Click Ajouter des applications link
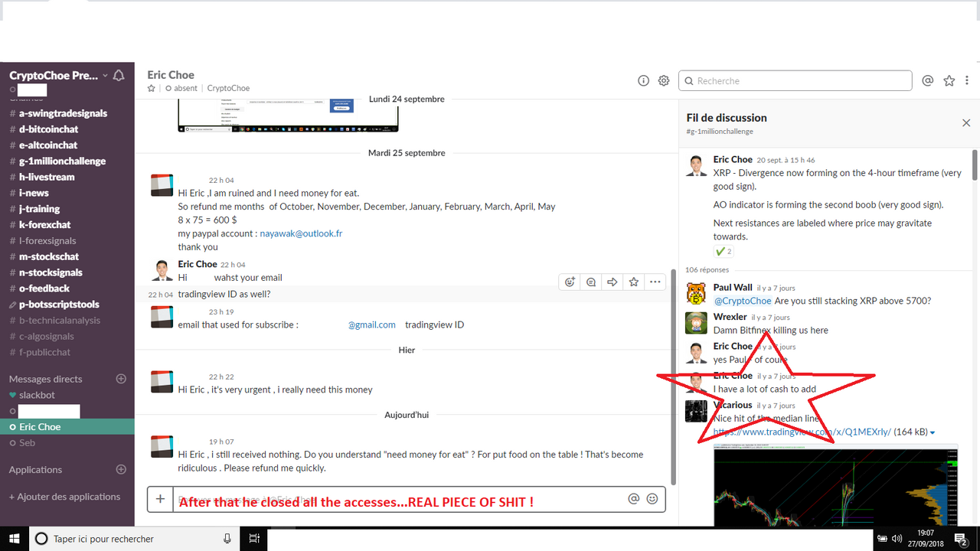Screen dimensions: 980x551 (64, 497)
